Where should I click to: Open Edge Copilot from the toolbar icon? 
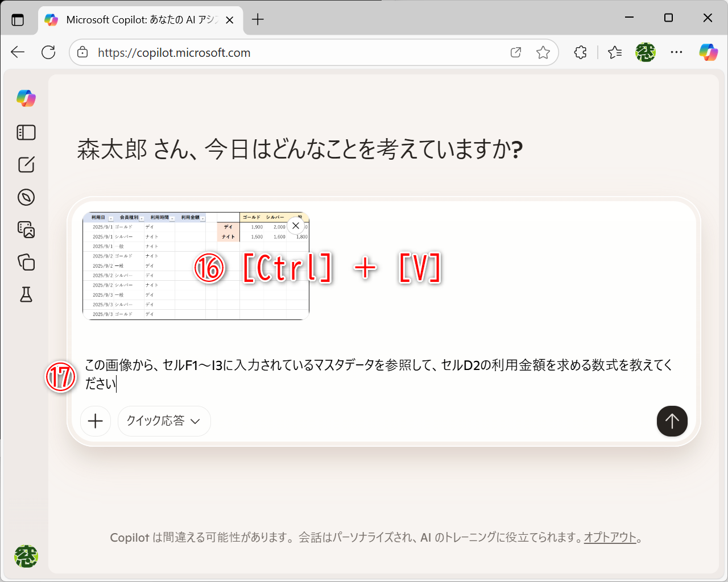pos(708,52)
